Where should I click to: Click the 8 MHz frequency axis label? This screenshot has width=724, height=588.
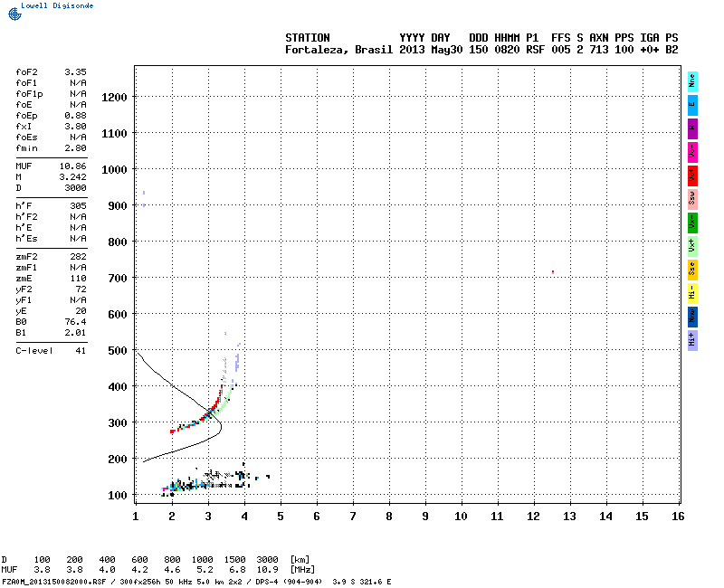coord(389,517)
